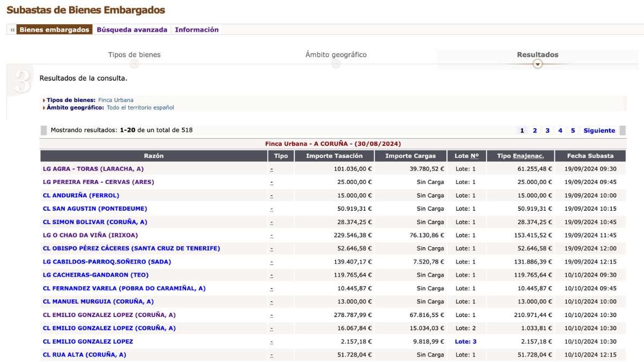644x362 pixels.
Task: Click the Finca Urbana - A CORUÑA group header
Action: point(333,144)
